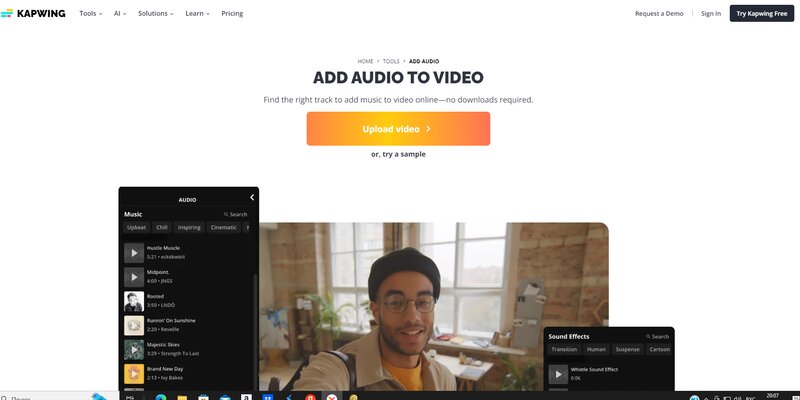Select the Cinematic music filter
Image resolution: width=800 pixels, height=400 pixels.
[223, 228]
